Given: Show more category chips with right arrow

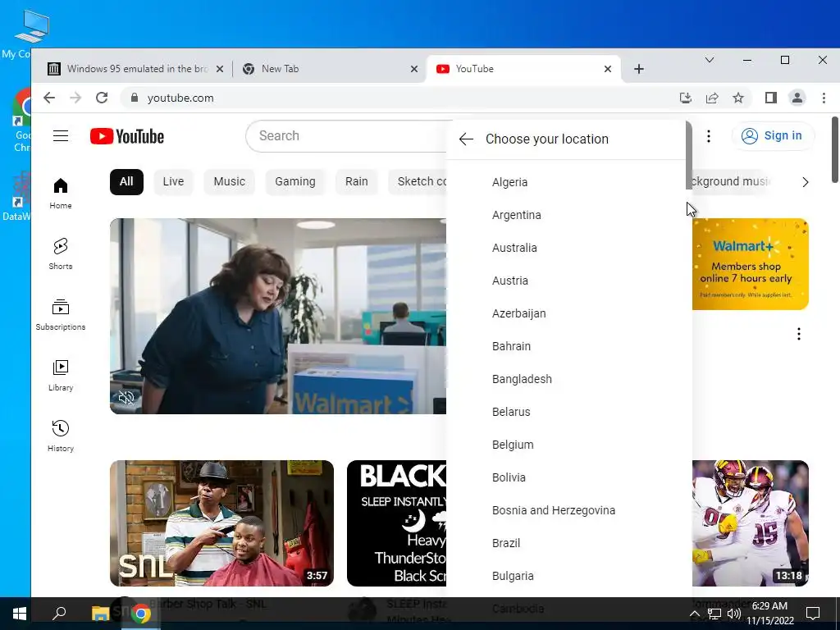Looking at the screenshot, I should [806, 182].
